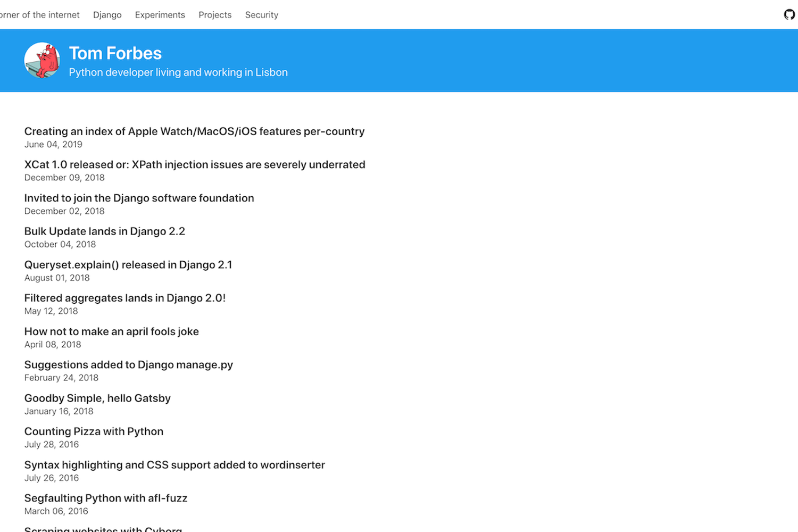Read Counting Pizza with Python

tap(94, 431)
